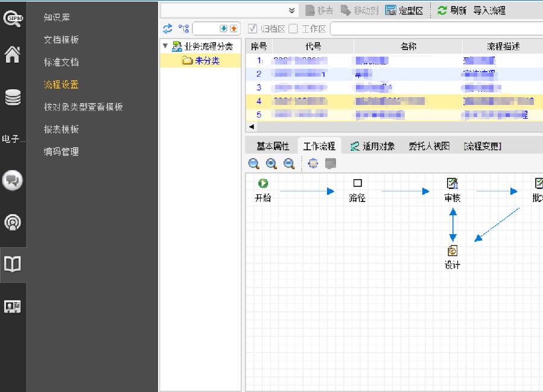Viewport: 543px width, 392px height.
Task: Select the 设计 design node icon
Action: pyautogui.click(x=452, y=251)
